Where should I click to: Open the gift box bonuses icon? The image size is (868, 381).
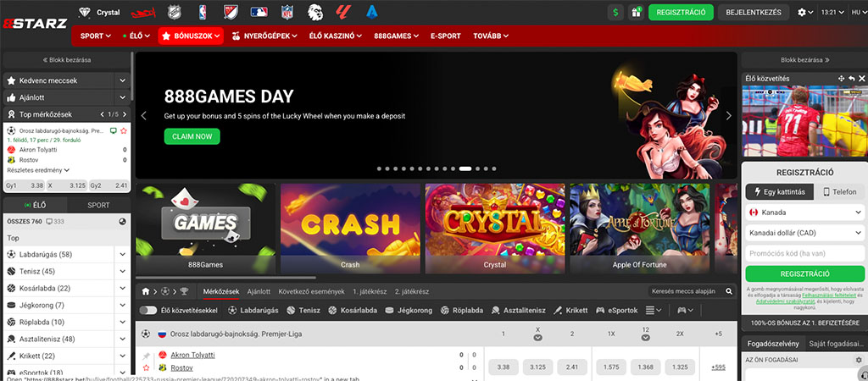click(637, 12)
